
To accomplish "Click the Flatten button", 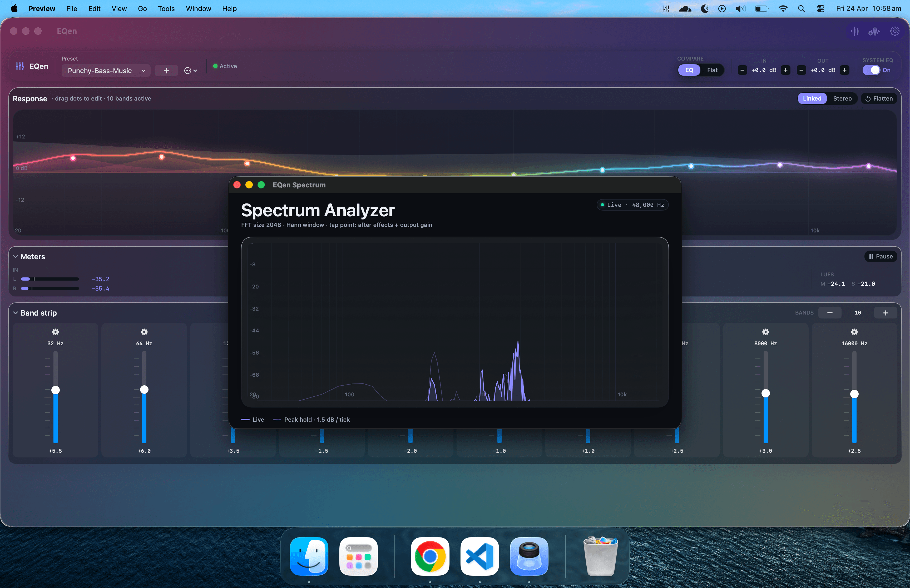I will (879, 98).
